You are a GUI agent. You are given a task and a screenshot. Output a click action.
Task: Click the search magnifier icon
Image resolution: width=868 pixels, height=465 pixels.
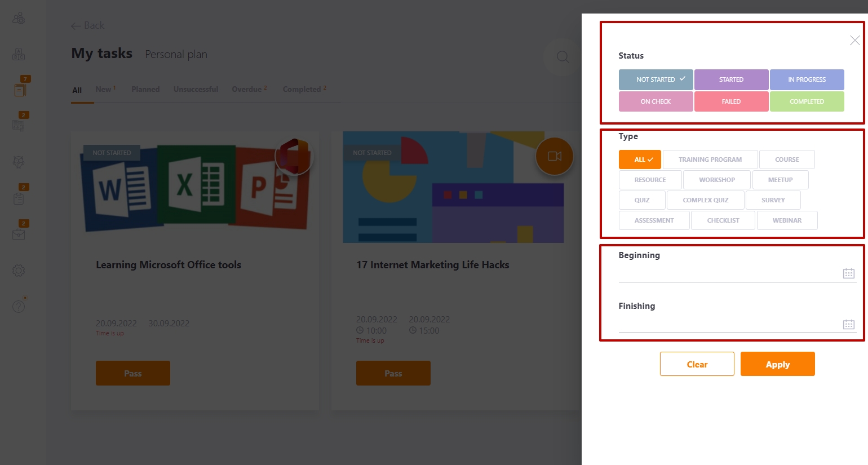[x=563, y=56]
